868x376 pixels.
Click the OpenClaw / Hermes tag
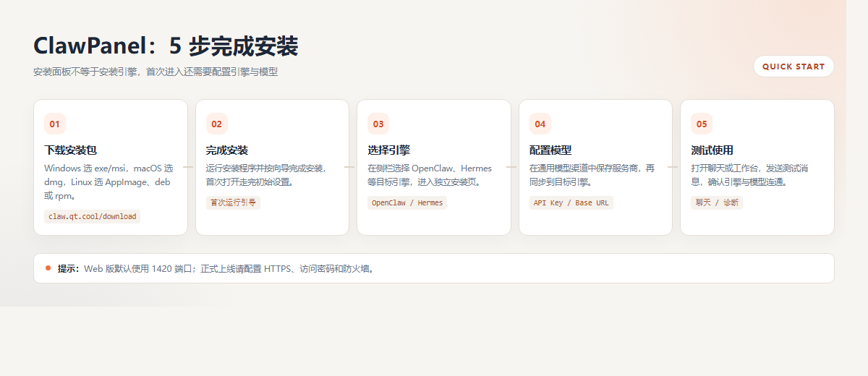407,202
